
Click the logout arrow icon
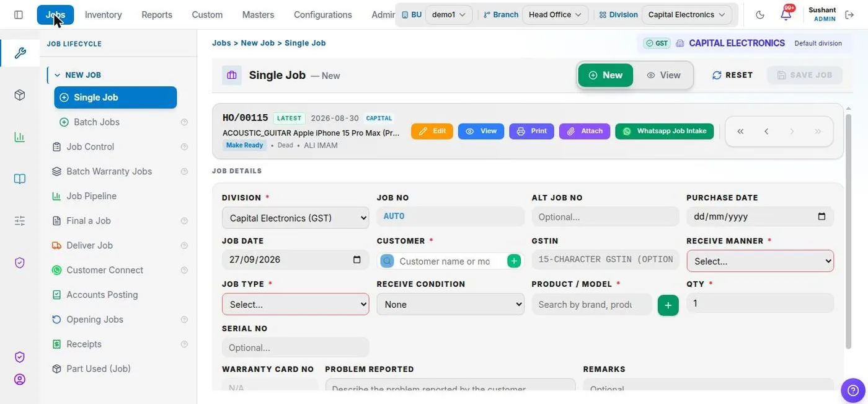(850, 15)
